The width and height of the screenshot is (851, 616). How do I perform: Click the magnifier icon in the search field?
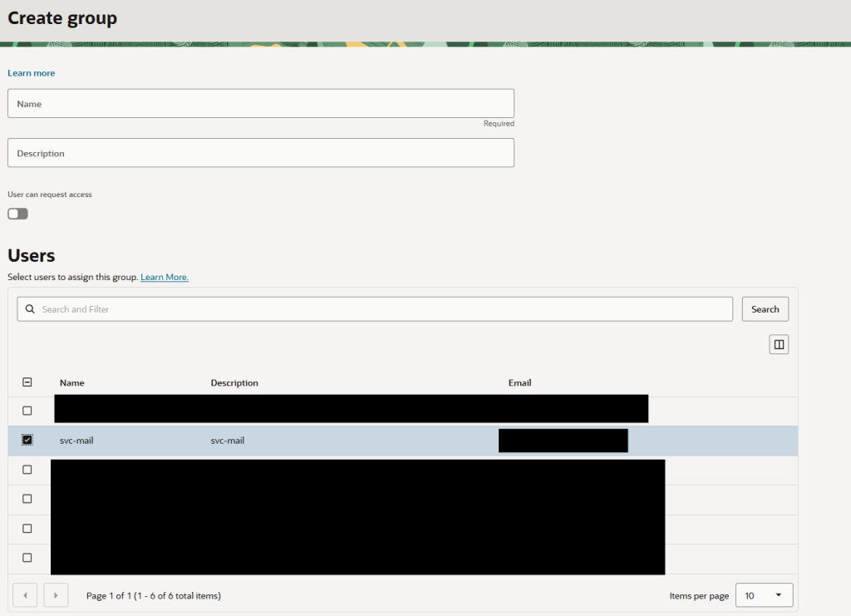(x=31, y=308)
